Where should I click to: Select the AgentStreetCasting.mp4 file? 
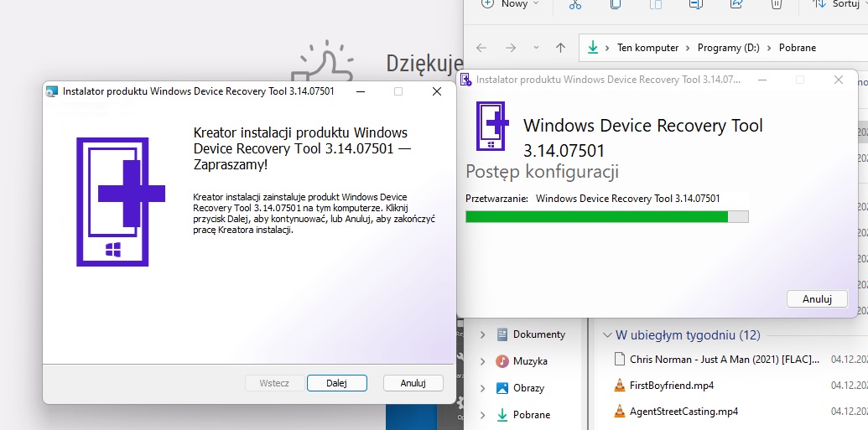pyautogui.click(x=684, y=412)
